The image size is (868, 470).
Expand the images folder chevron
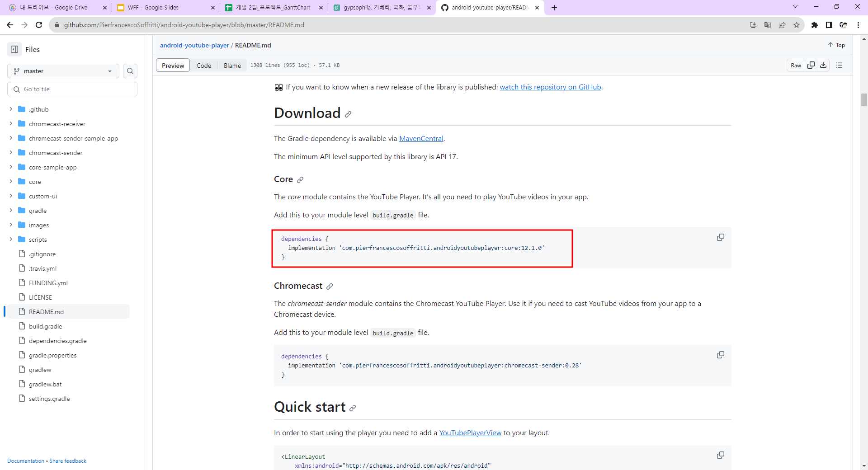tap(11, 225)
